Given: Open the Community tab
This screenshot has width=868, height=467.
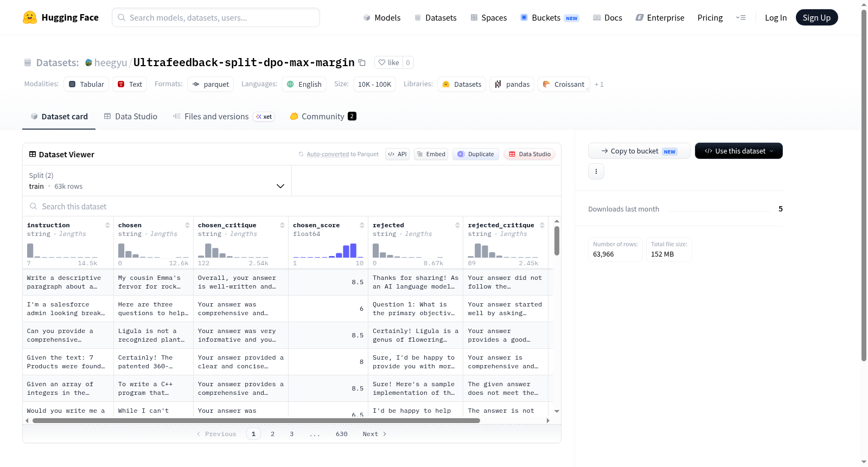Looking at the screenshot, I should click(x=323, y=116).
